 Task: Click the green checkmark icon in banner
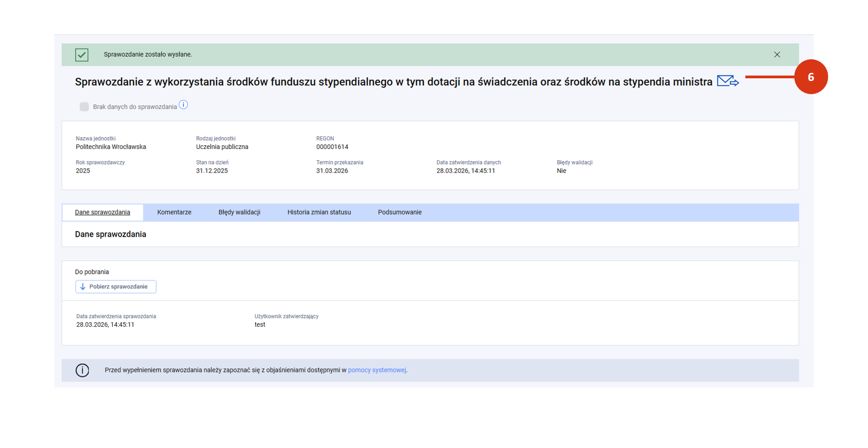82,55
